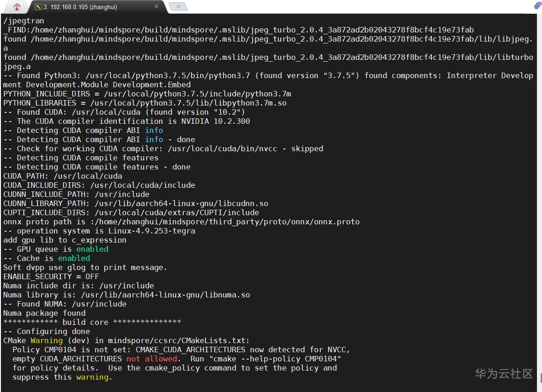Viewport: 542px width, 392px height.
Task: Click the 华为云社区 watermark
Action: click(x=504, y=374)
